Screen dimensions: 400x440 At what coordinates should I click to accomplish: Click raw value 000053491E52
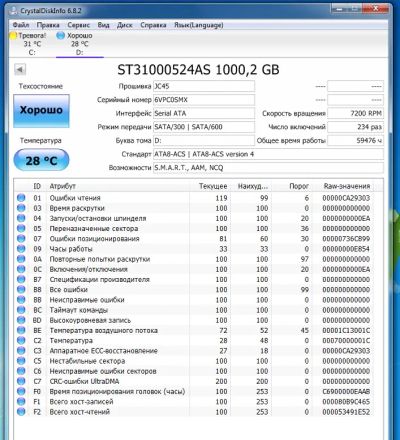point(346,412)
